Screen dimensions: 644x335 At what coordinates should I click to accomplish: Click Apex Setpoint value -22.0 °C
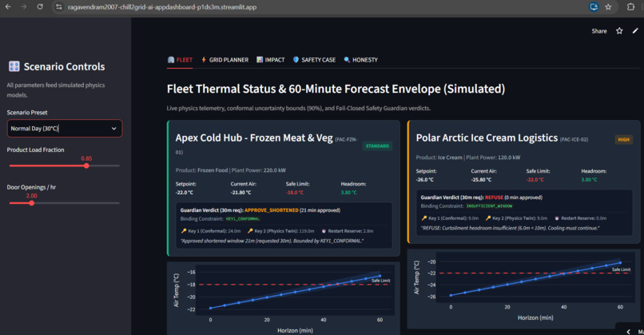click(x=184, y=193)
